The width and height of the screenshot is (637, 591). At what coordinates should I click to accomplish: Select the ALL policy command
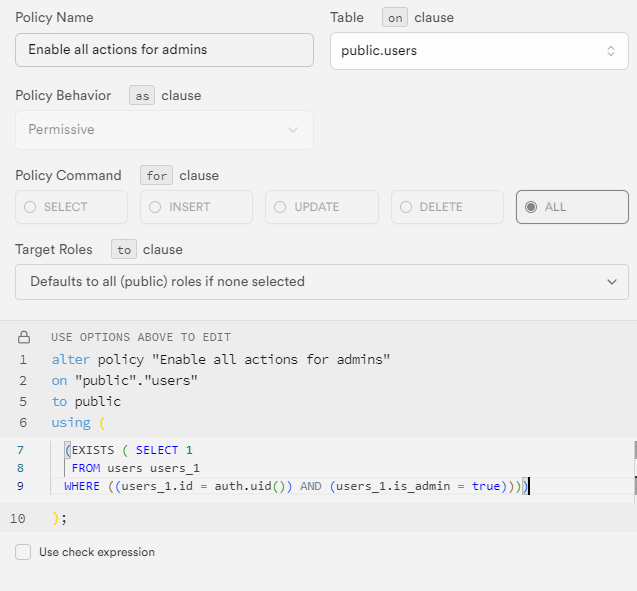coord(572,207)
